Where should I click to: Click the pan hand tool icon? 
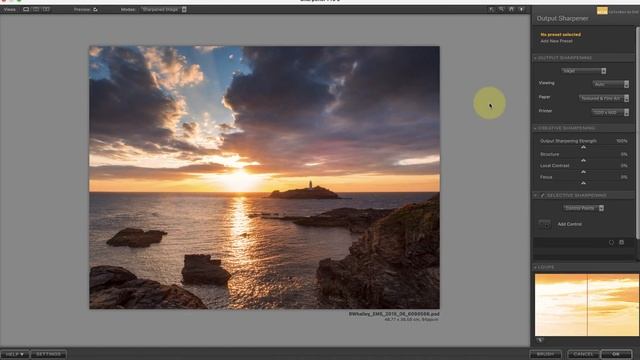coord(511,9)
